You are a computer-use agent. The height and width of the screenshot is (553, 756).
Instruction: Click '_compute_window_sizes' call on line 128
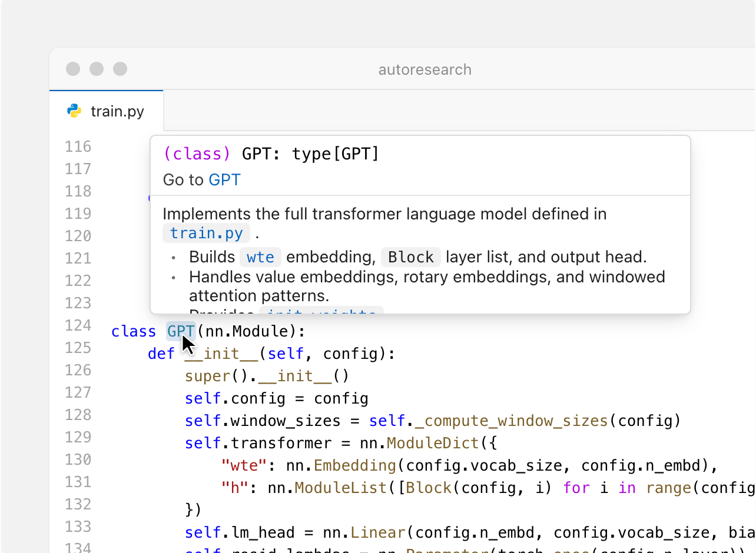point(511,421)
